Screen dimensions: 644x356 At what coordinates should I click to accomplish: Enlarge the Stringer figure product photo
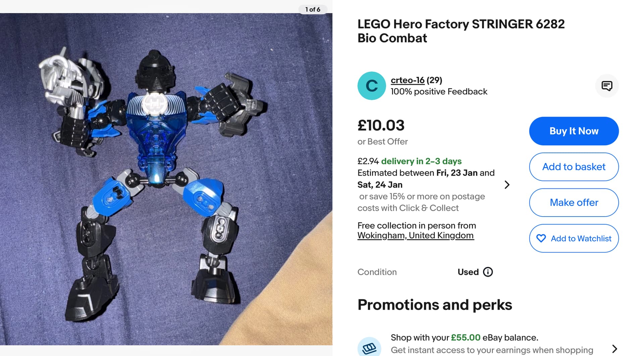click(x=166, y=179)
